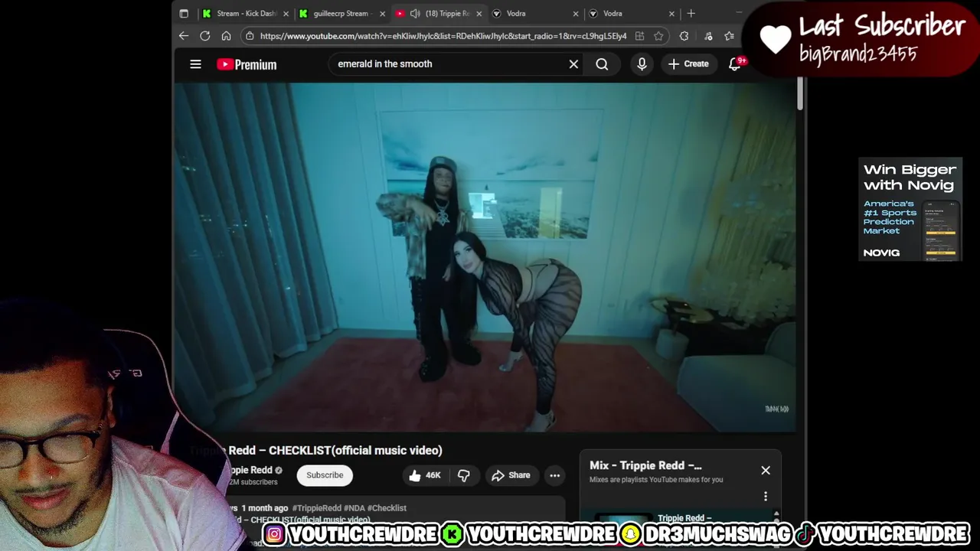Open the Create menu button
980x551 pixels.
[688, 64]
